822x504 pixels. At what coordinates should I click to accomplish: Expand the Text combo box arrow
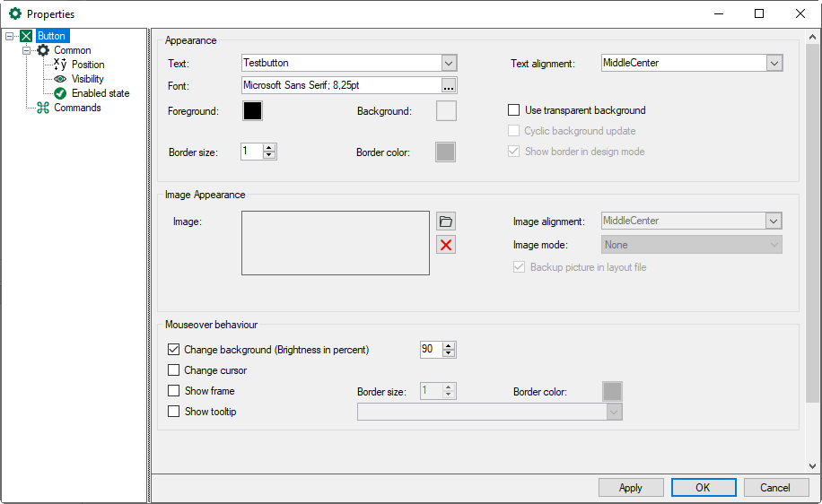[x=449, y=64]
